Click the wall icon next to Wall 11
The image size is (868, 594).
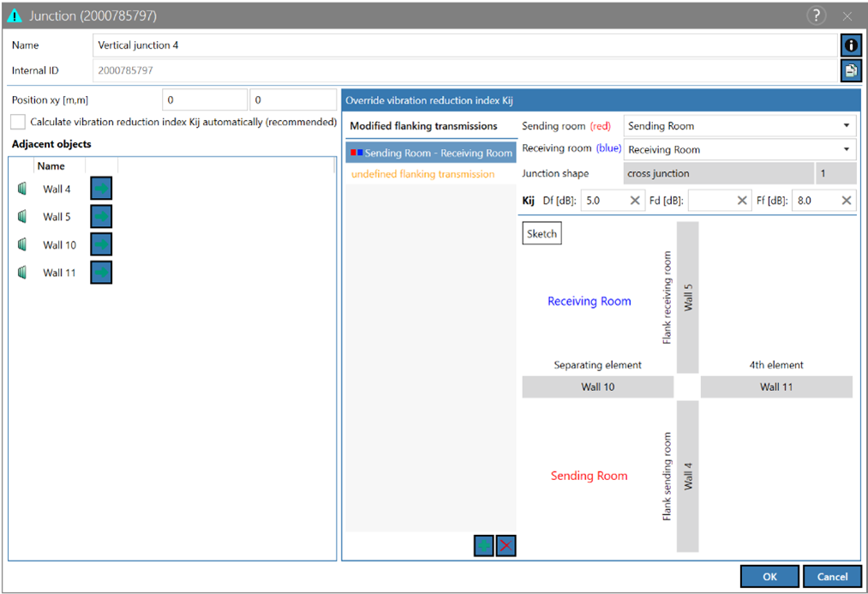22,273
